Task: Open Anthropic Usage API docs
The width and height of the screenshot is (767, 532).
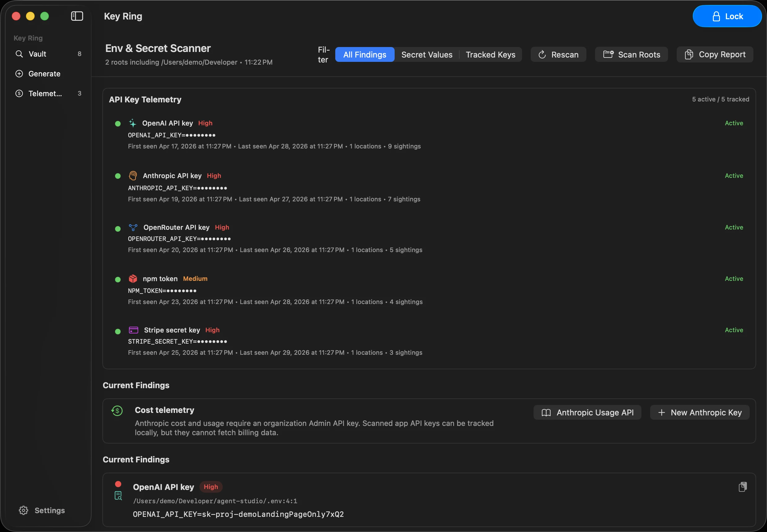Action: pos(587,412)
